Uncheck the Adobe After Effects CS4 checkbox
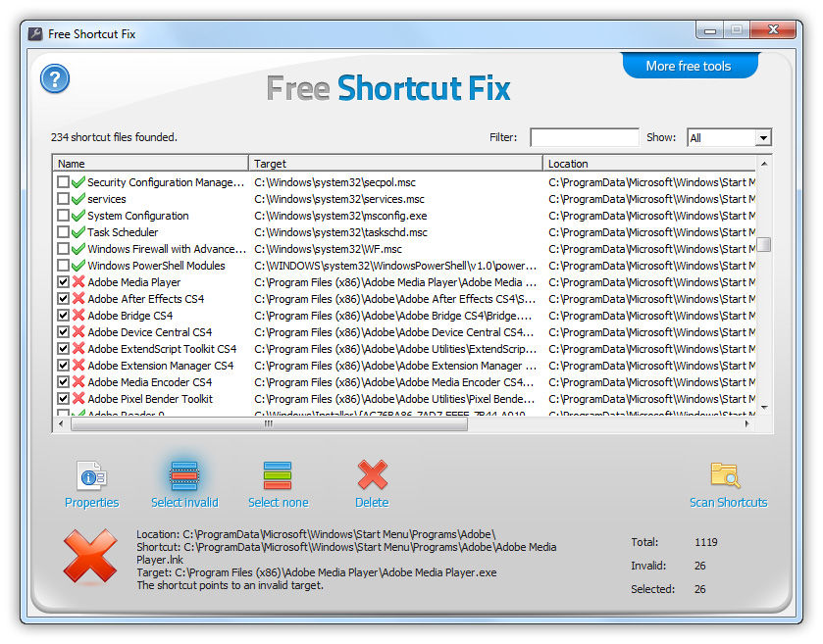Viewport: 823px width, 644px height. [x=63, y=298]
